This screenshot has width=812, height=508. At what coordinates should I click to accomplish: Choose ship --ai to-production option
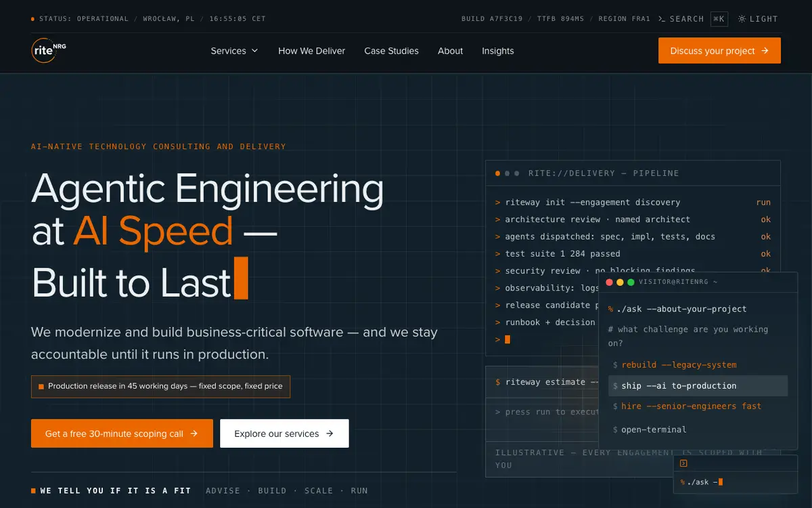point(698,386)
